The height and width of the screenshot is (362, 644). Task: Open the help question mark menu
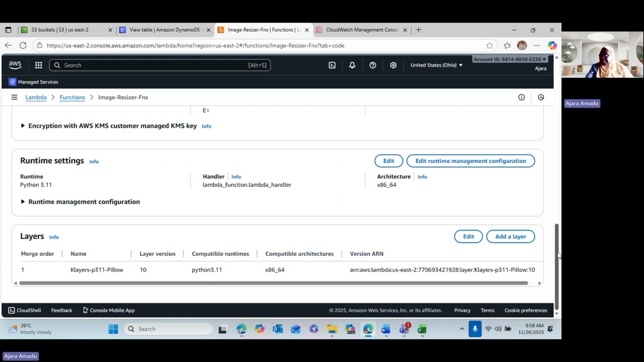373,65
